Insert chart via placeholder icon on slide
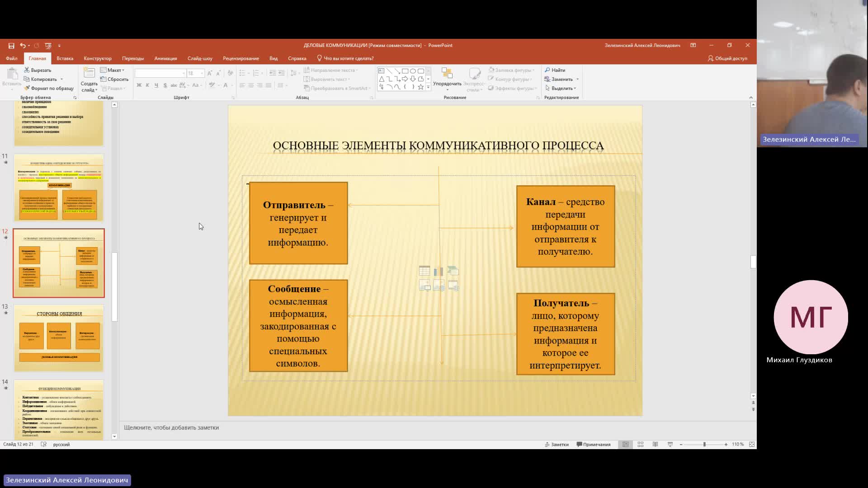This screenshot has width=868, height=488. point(439,271)
